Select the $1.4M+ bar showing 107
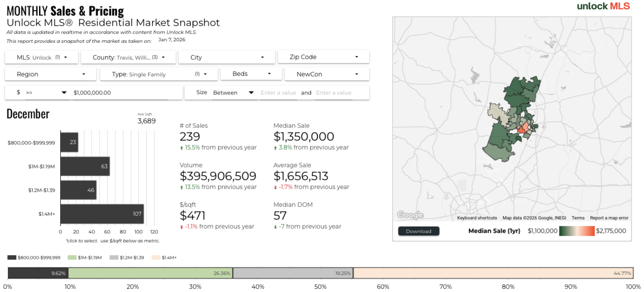The width and height of the screenshot is (644, 292). (x=102, y=214)
